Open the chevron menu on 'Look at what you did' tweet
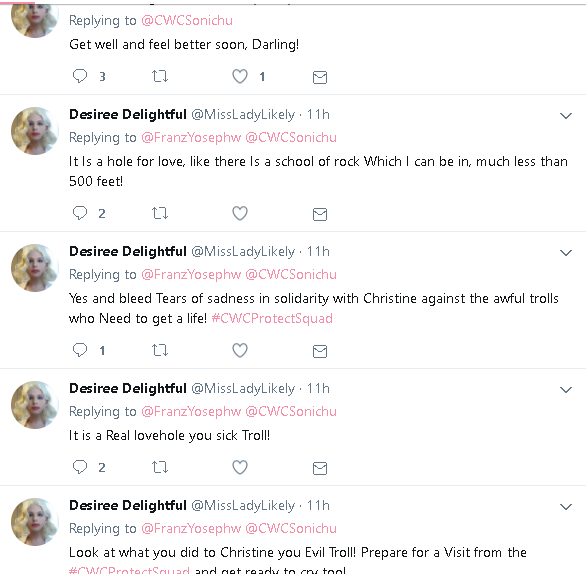 [x=566, y=507]
